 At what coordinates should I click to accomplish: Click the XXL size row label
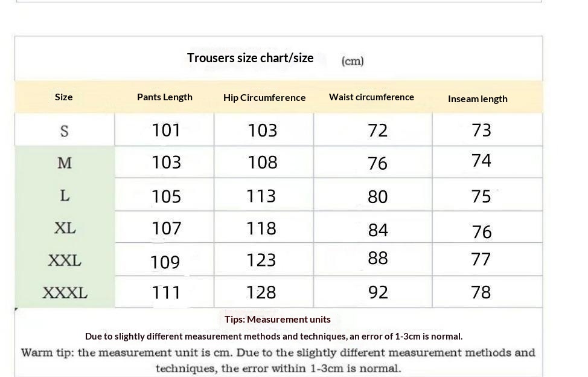tap(65, 260)
